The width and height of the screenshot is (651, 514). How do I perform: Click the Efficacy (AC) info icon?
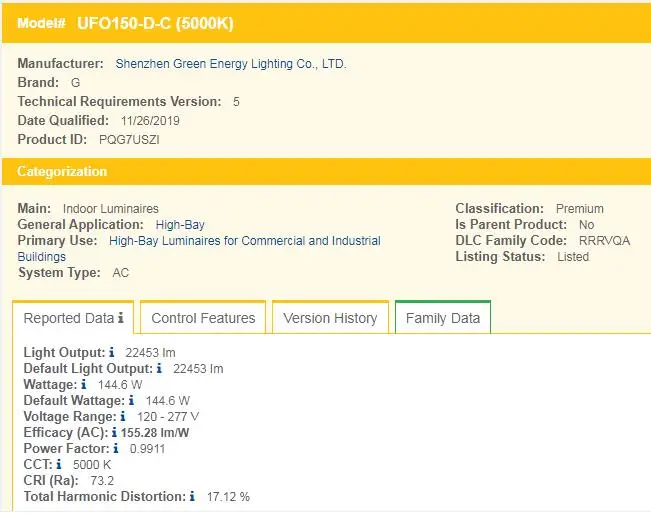tap(114, 433)
